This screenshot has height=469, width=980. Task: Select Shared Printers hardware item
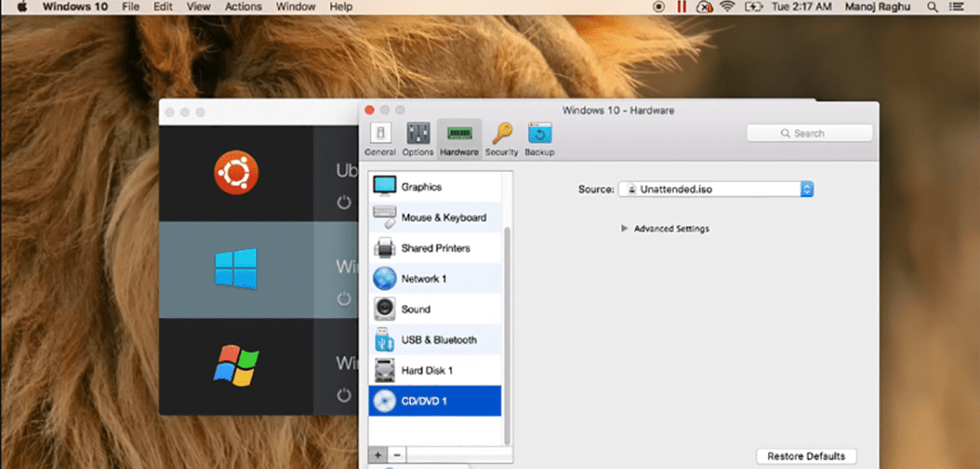[x=435, y=247]
